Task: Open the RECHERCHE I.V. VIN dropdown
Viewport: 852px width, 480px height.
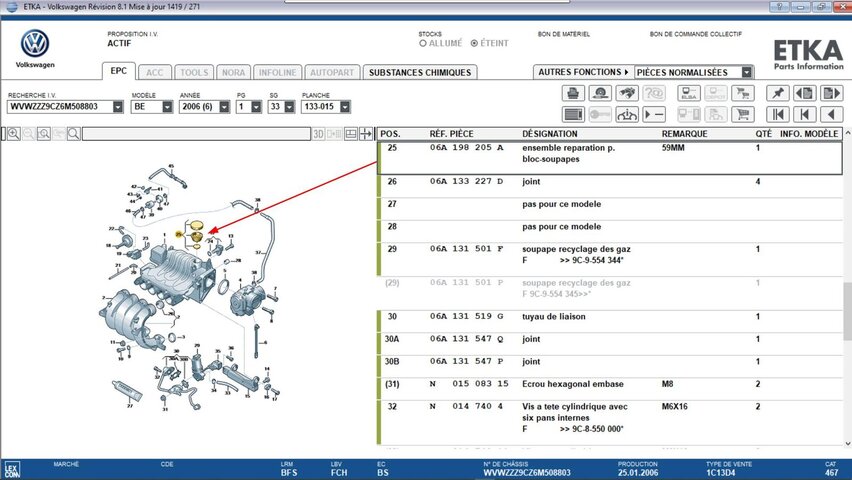Action: pos(118,107)
